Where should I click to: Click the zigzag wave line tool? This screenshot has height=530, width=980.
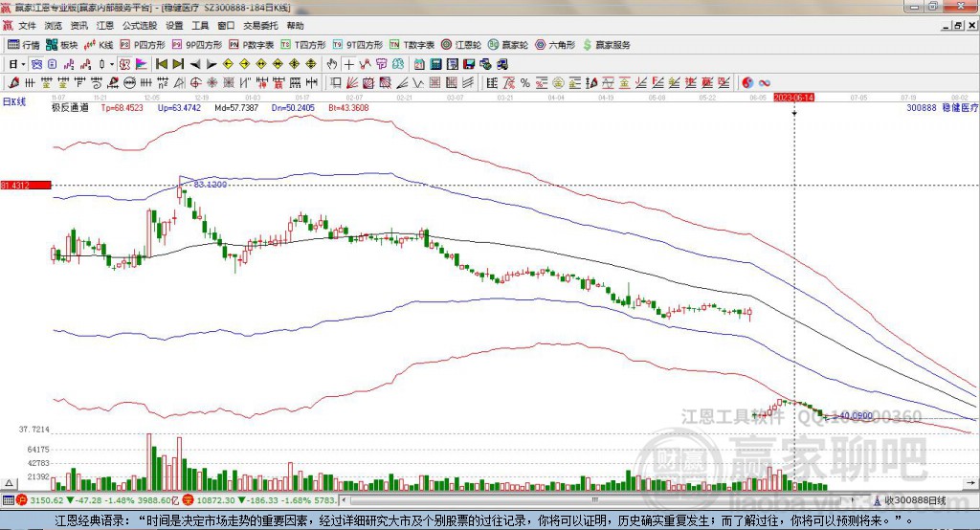point(417,82)
